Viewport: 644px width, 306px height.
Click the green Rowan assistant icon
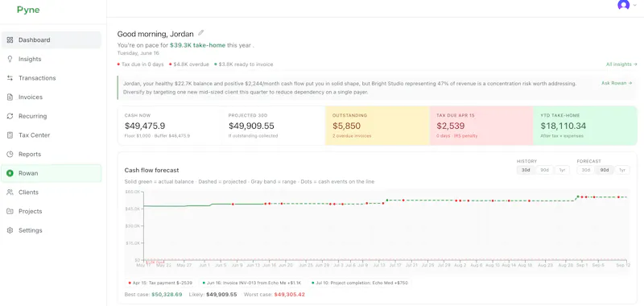(10, 173)
